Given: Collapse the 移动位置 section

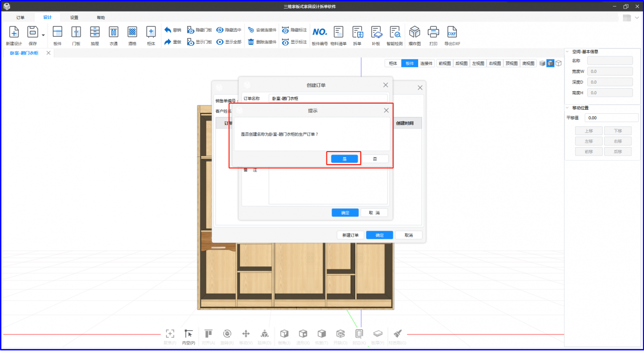Looking at the screenshot, I should pos(568,108).
